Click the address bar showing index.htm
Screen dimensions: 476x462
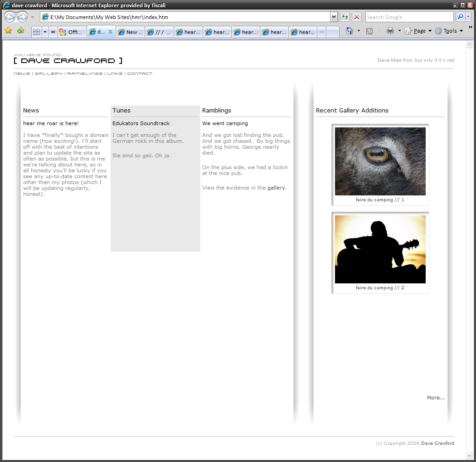185,17
